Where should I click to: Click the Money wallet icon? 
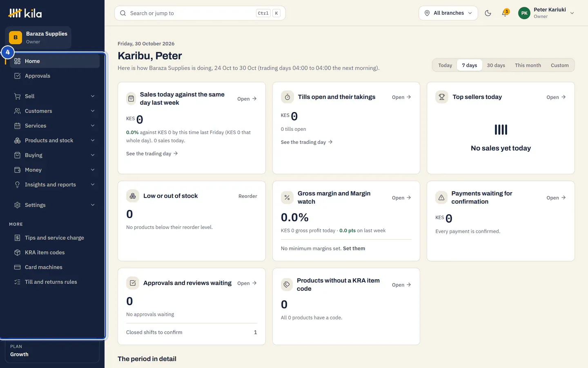[17, 170]
